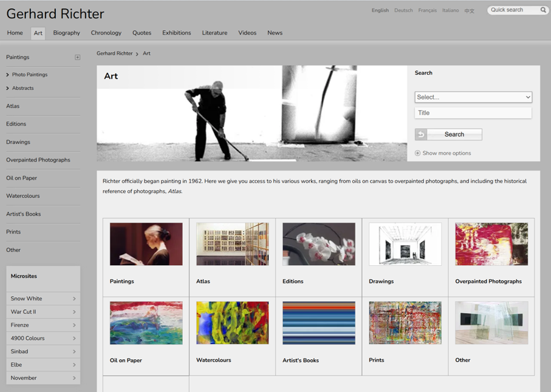This screenshot has height=392, width=551.
Task: Click the Gerhard Richter breadcrumb link
Action: [114, 53]
